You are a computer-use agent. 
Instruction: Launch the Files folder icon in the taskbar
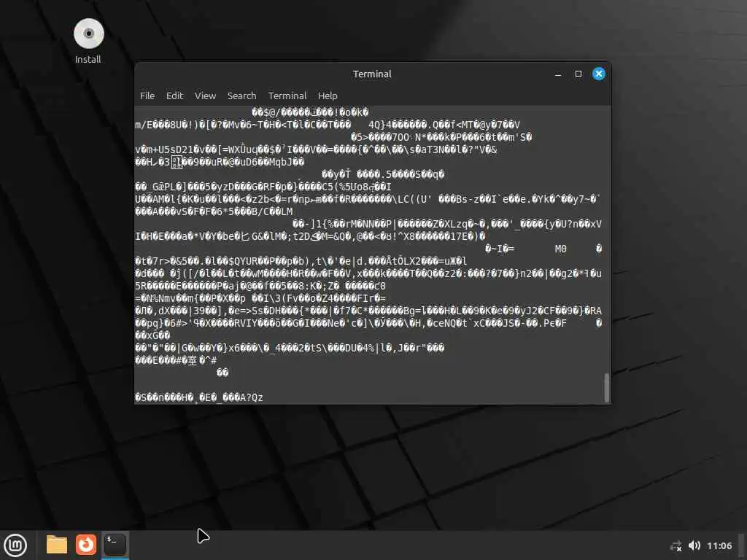[x=57, y=545]
